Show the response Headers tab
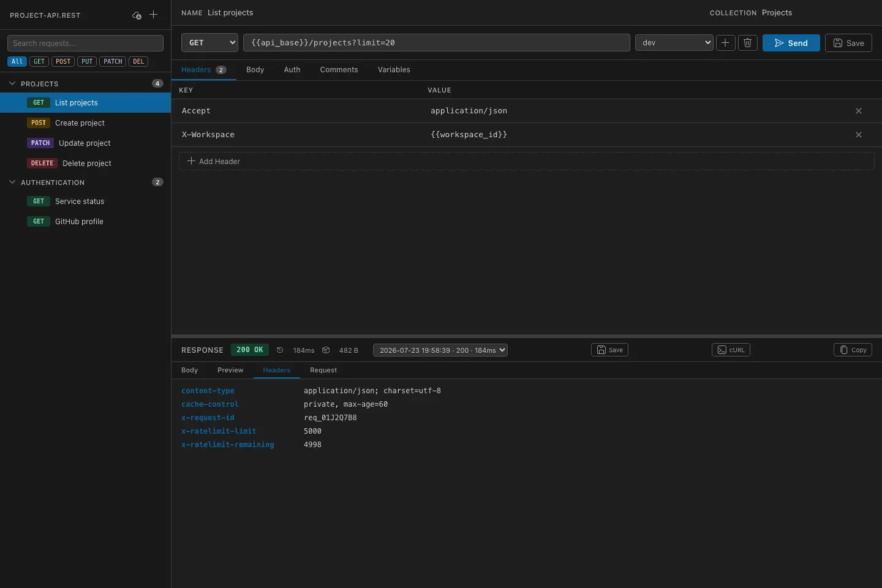 coord(277,370)
